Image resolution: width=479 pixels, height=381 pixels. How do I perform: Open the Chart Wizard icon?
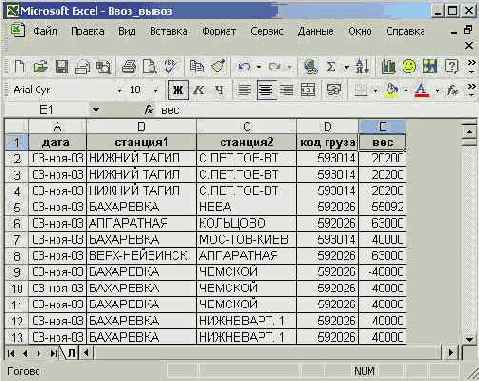pos(388,66)
